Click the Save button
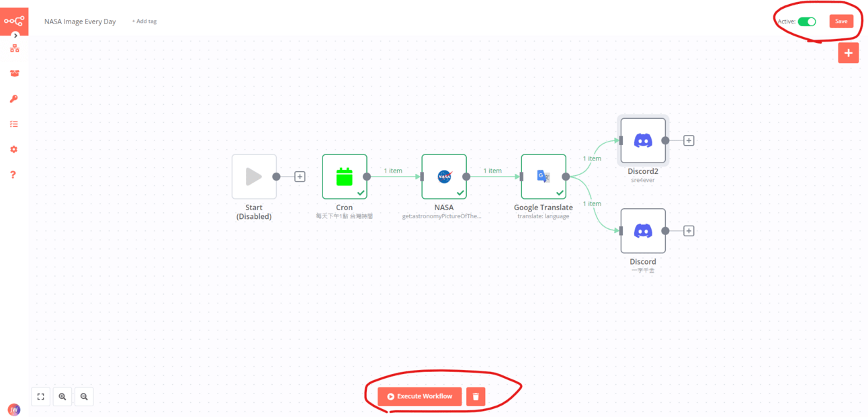 click(x=841, y=21)
